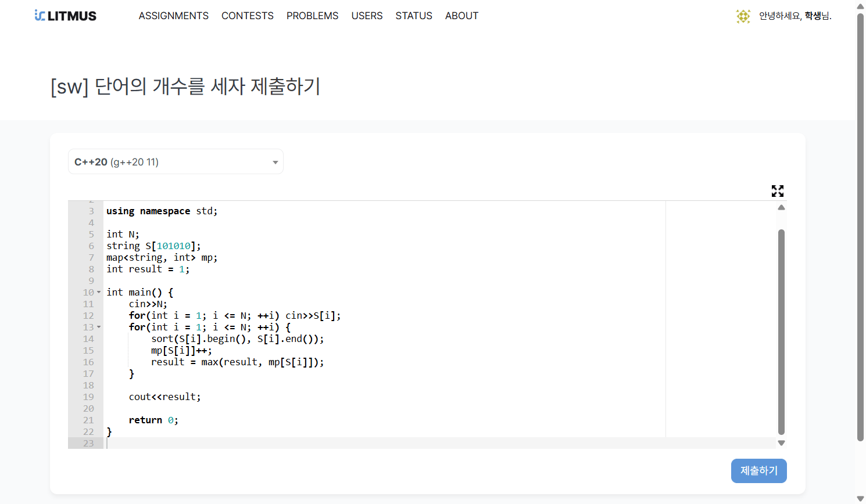Click editor scrollbar down arrow
Image resolution: width=866 pixels, height=504 pixels.
(781, 443)
